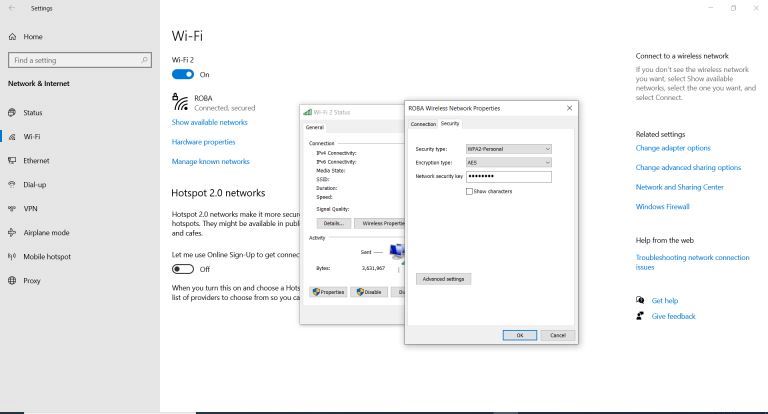Click the Mobile hotspot icon in sidebar

12,257
